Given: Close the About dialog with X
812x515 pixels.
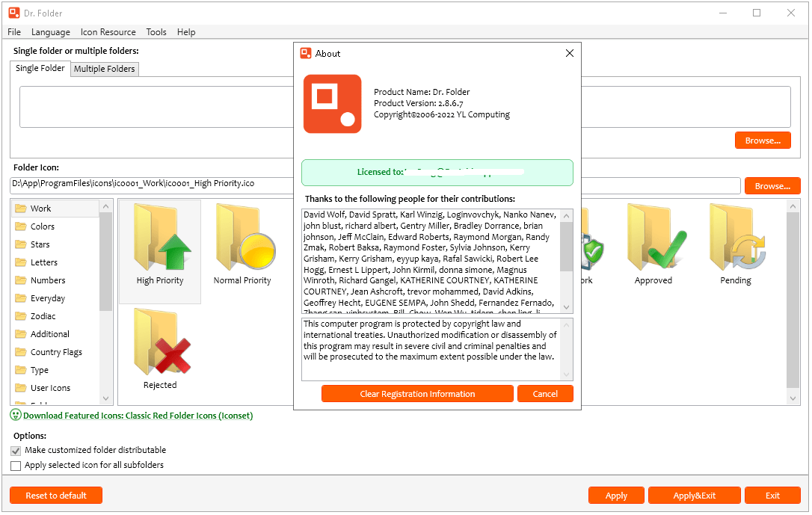Looking at the screenshot, I should 570,53.
